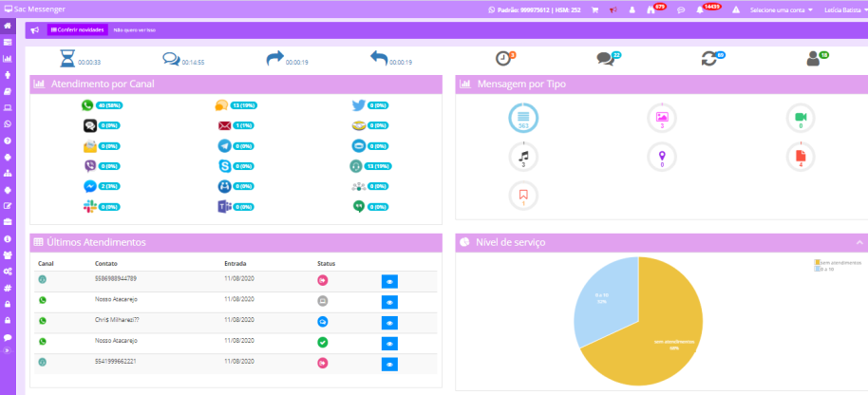Image resolution: width=868 pixels, height=395 pixels.
Task: Click eye button for Chri$ Milhares?? row
Action: [389, 322]
